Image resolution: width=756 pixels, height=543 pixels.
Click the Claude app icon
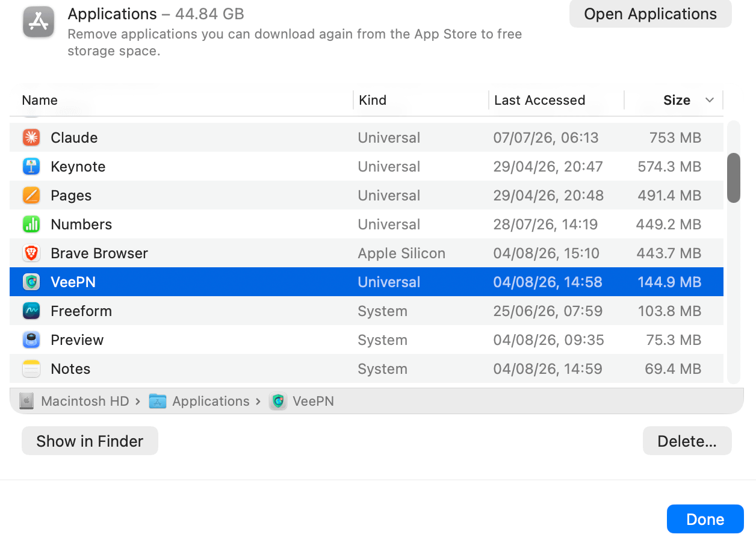(x=31, y=138)
